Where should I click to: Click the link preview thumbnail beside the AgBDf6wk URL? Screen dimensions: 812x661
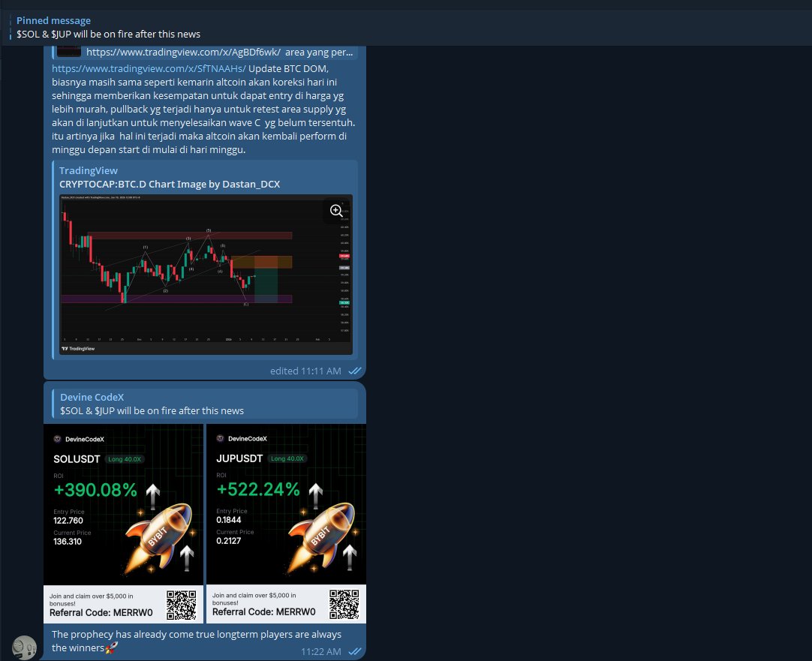(x=68, y=52)
